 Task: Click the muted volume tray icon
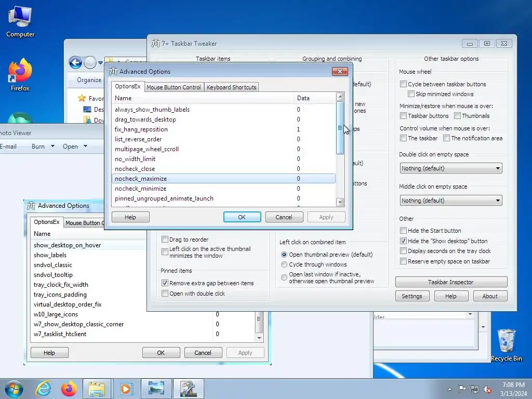tap(487, 389)
